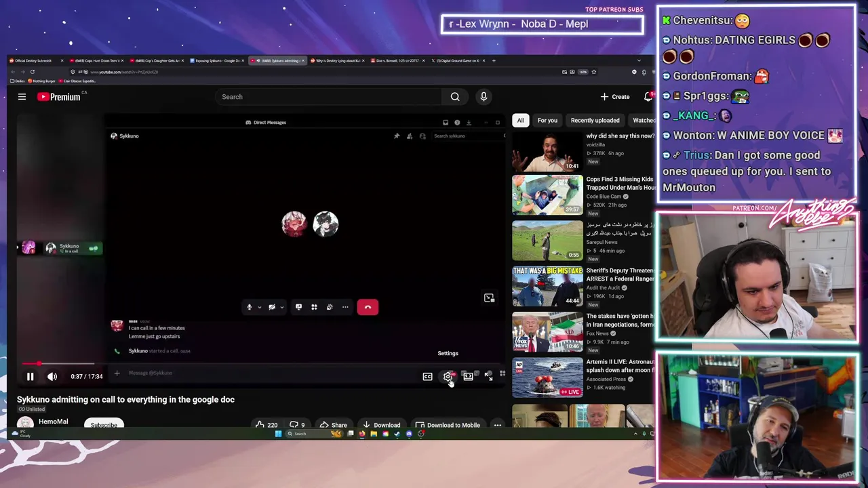Open the Code Blue Cam video thumbnail
This screenshot has height=488, width=868.
547,195
